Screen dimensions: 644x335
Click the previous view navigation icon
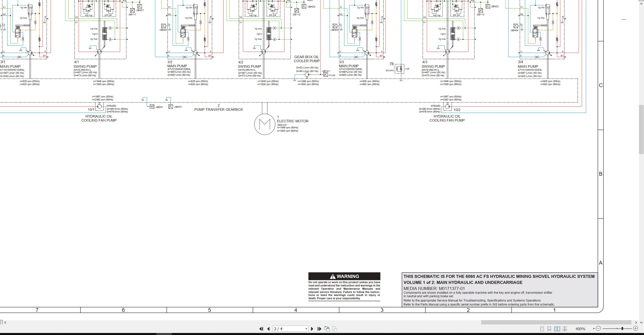tap(327, 329)
